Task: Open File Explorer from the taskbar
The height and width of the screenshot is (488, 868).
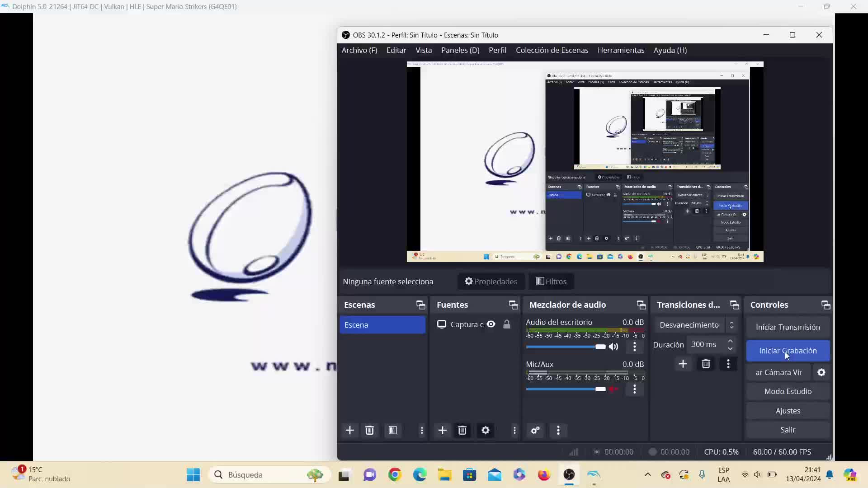Action: click(x=444, y=474)
